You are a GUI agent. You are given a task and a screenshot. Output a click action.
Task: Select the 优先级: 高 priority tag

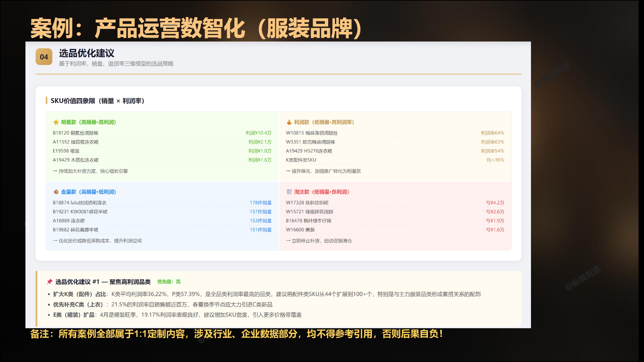169,282
